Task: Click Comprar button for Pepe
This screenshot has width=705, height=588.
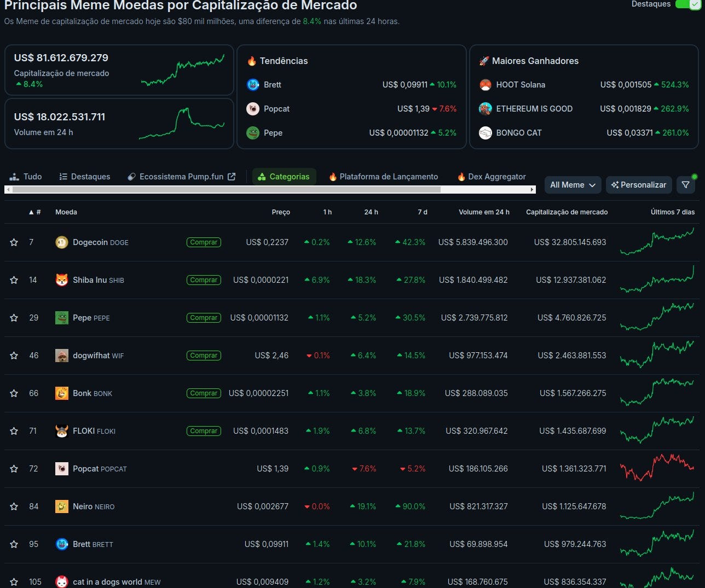Action: tap(204, 318)
